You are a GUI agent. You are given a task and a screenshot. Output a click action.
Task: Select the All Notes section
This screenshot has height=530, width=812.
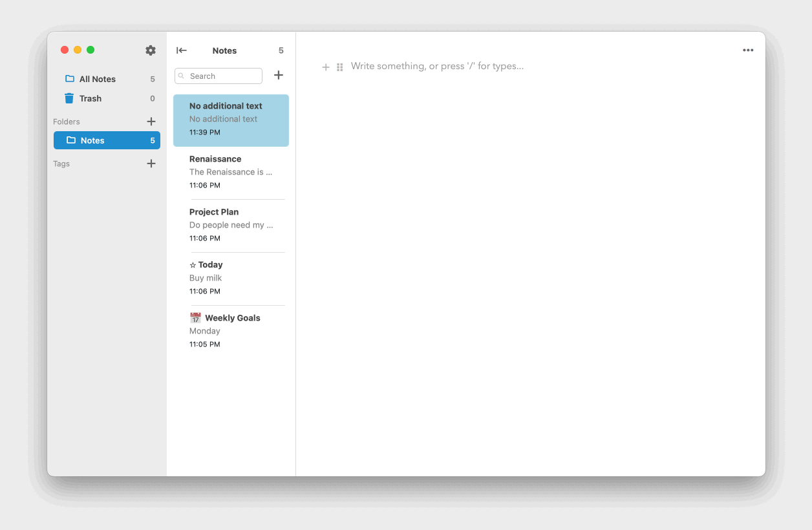click(x=97, y=79)
